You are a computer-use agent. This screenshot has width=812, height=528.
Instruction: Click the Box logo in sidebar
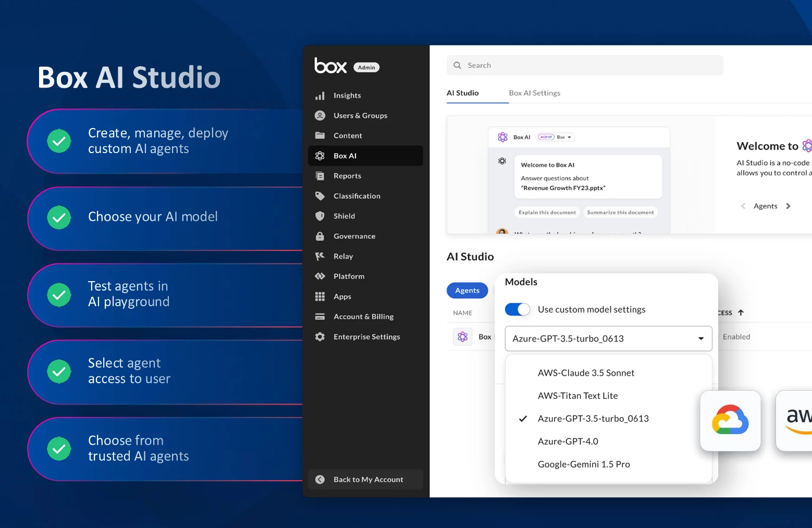(x=330, y=66)
